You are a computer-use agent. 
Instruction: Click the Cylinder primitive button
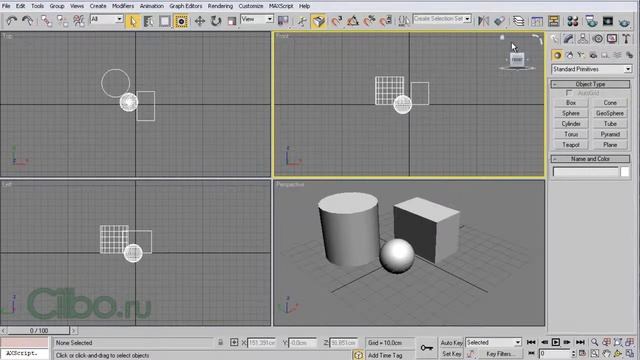(571, 124)
